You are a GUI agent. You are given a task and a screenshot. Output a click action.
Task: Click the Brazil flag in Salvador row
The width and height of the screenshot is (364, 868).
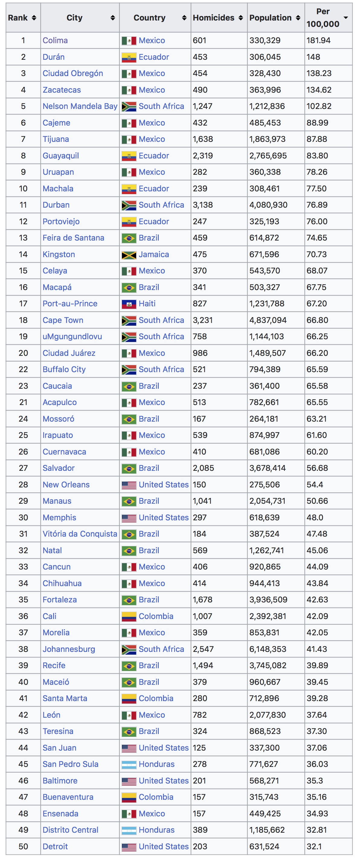(x=129, y=468)
